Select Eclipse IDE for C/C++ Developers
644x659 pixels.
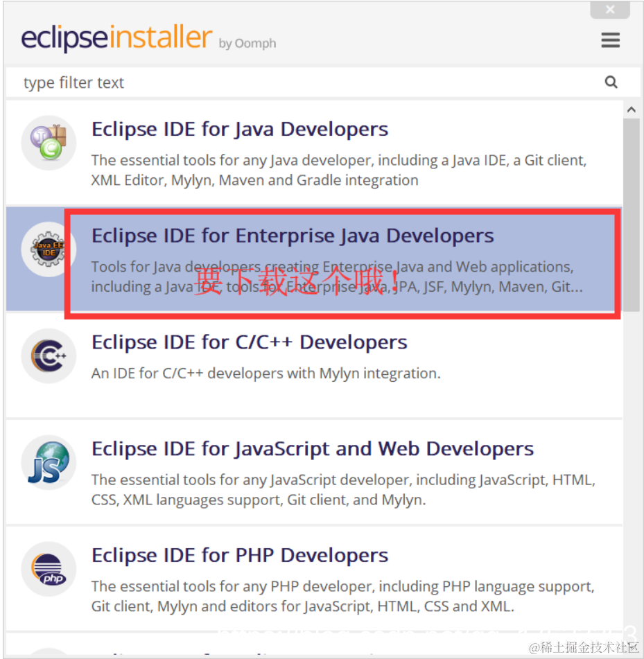(x=314, y=365)
